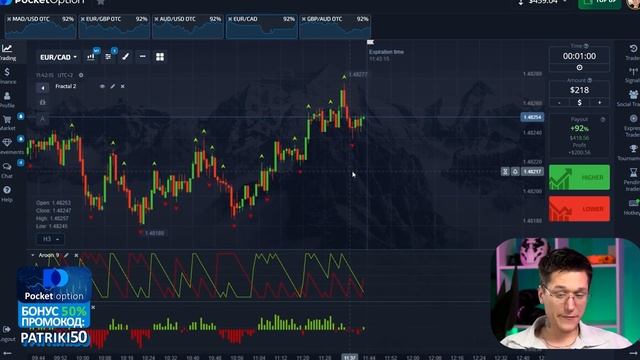Remove the Fractal 2 indicator
The image size is (640, 360).
(x=122, y=87)
